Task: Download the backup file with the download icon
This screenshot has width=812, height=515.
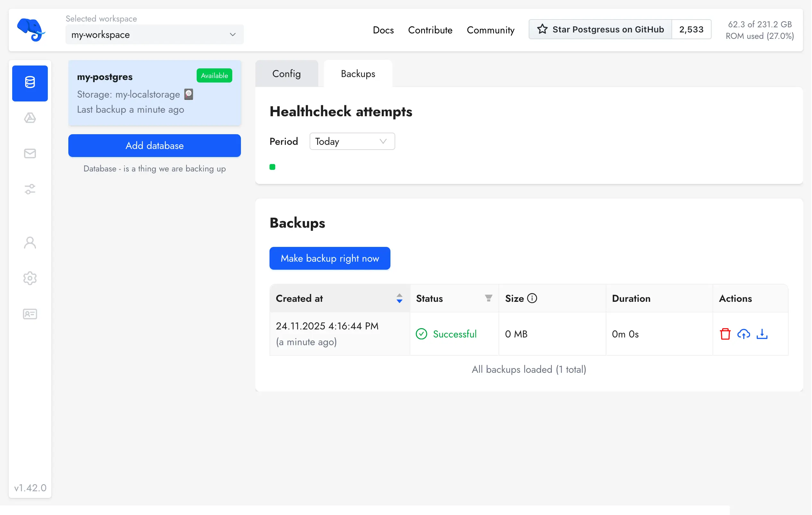Action: [x=762, y=334]
